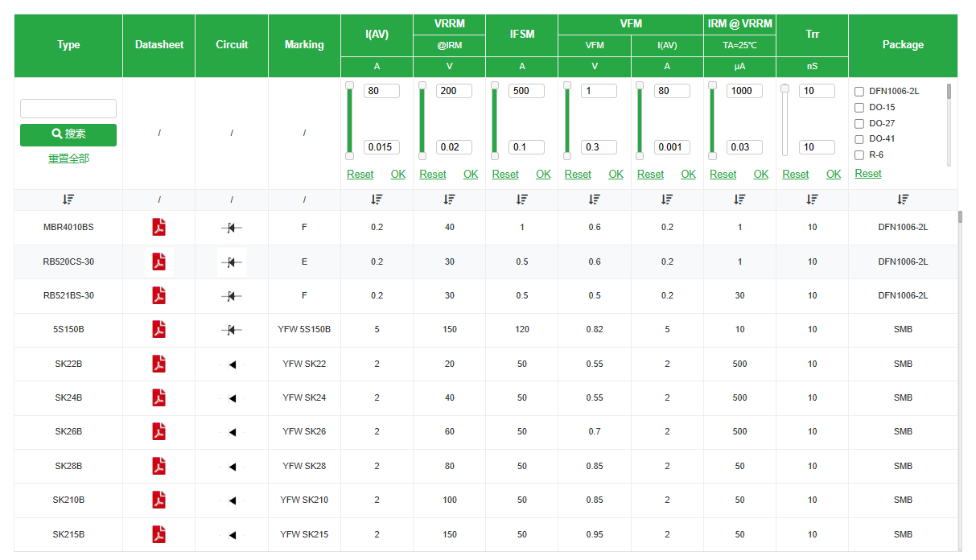This screenshot has width=976, height=560.
Task: Tick the DO-27 package filter
Action: click(859, 124)
